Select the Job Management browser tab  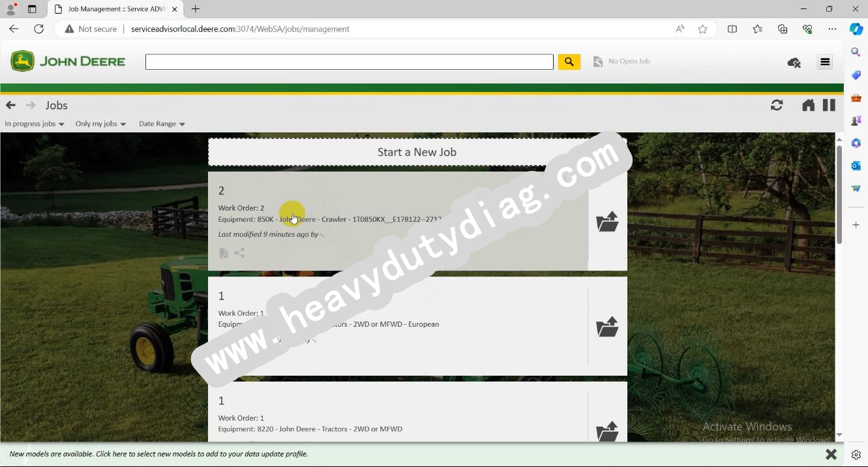[x=115, y=9]
